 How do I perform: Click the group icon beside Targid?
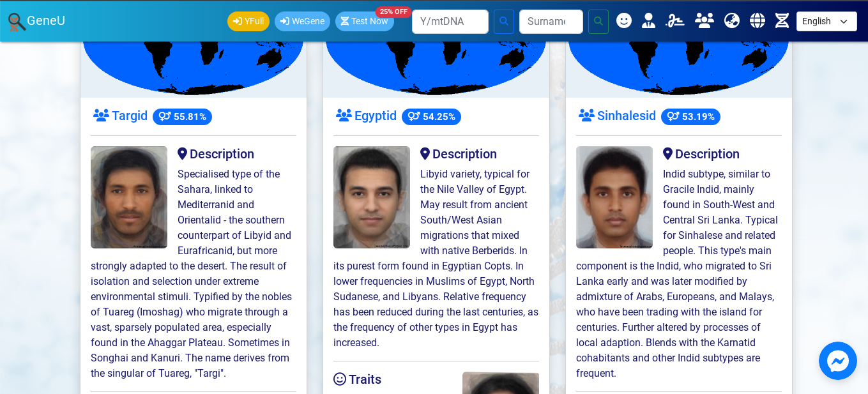tap(101, 116)
